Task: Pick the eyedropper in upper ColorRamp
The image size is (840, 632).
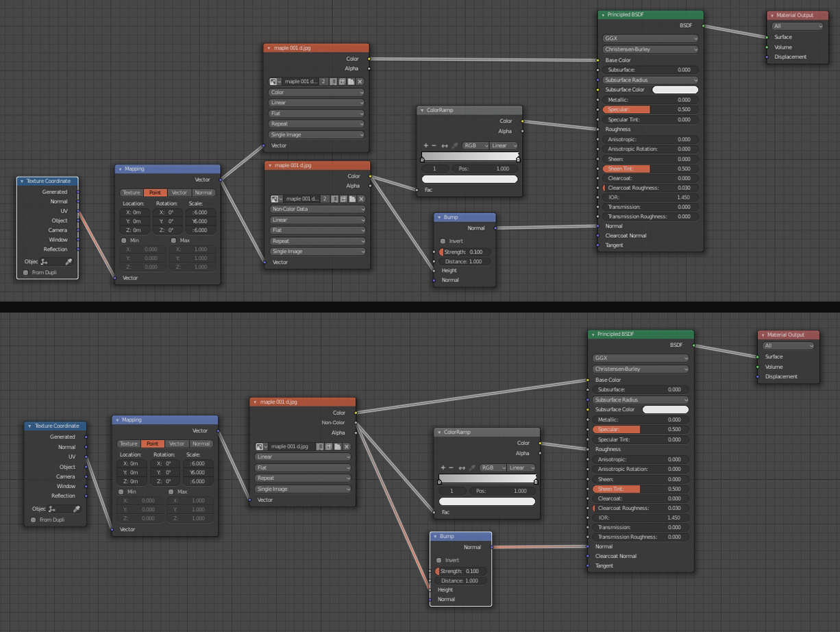Action: pos(455,145)
